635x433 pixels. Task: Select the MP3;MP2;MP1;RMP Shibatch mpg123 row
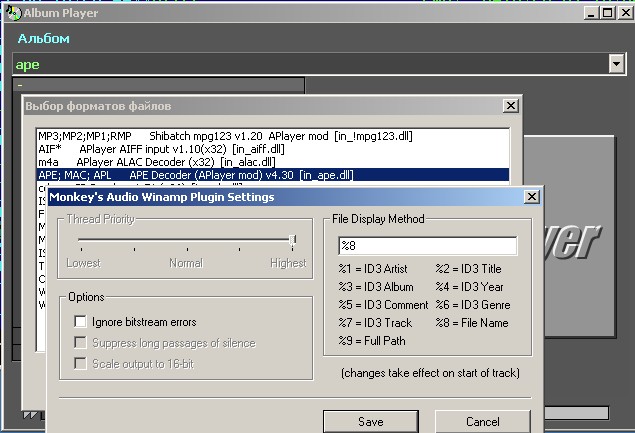(x=273, y=136)
